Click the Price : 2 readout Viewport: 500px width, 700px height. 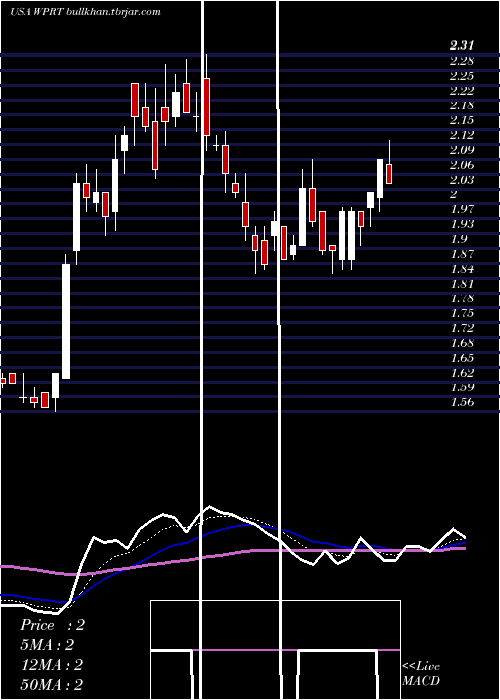52,625
